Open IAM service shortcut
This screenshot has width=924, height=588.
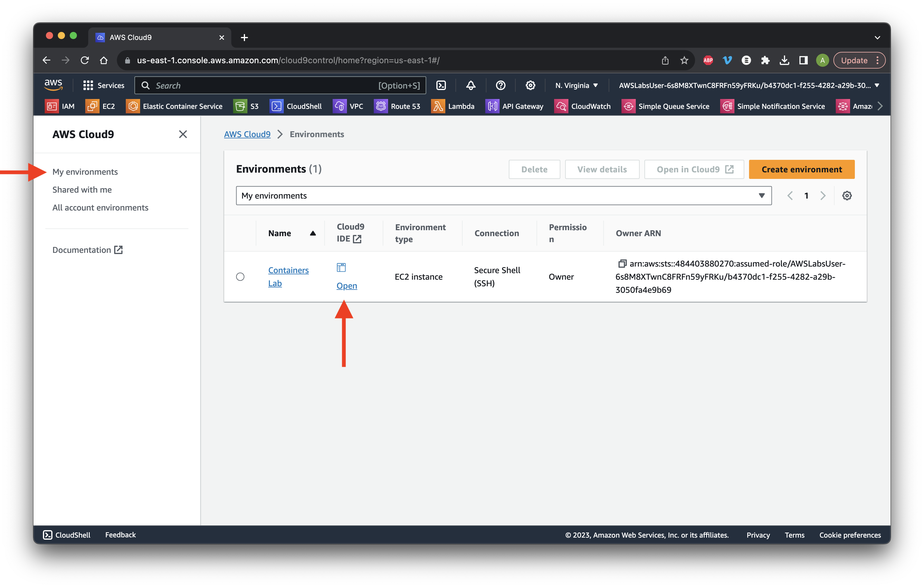pyautogui.click(x=60, y=106)
